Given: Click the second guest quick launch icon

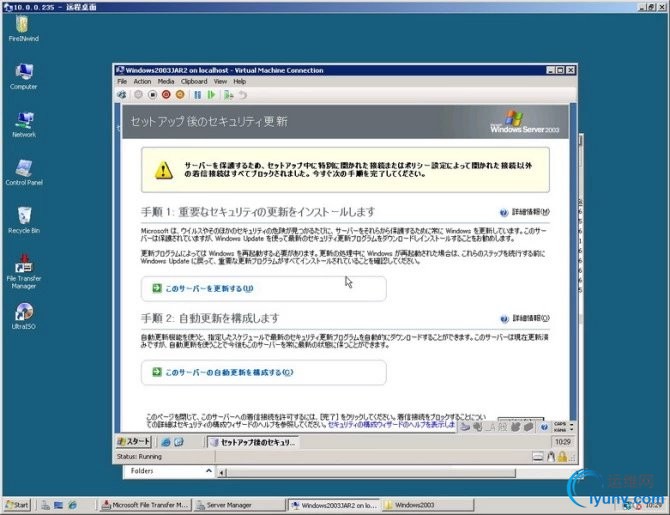Looking at the screenshot, I should tap(179, 442).
